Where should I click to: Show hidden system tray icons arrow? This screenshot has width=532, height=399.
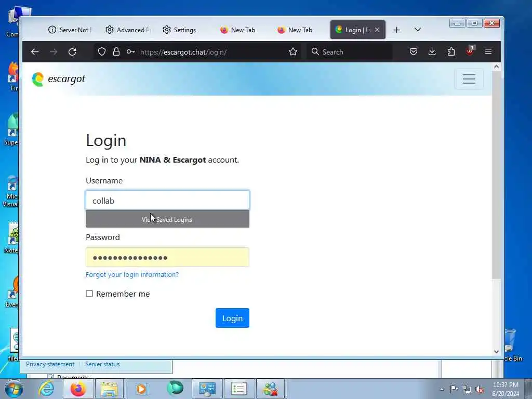(x=442, y=389)
